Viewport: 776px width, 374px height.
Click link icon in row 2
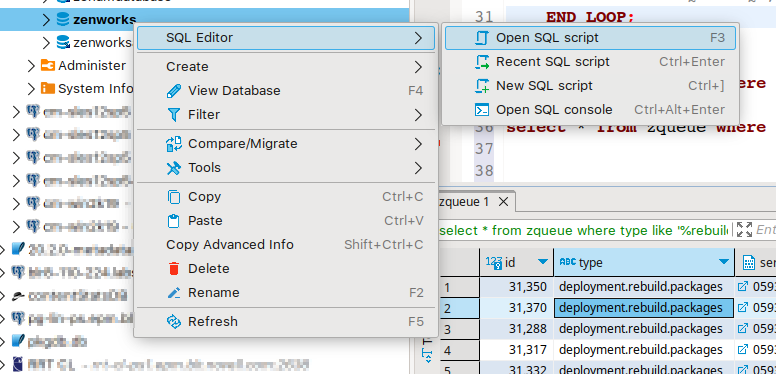pyautogui.click(x=743, y=308)
